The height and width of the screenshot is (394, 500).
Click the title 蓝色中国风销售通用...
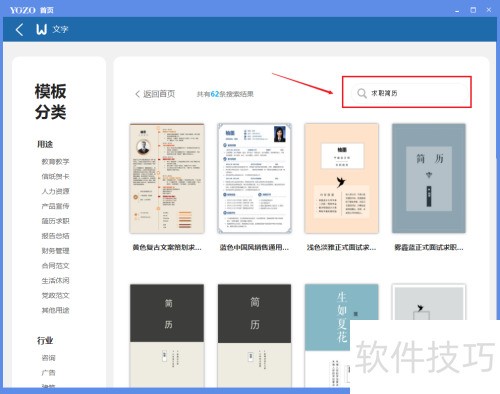tap(254, 247)
